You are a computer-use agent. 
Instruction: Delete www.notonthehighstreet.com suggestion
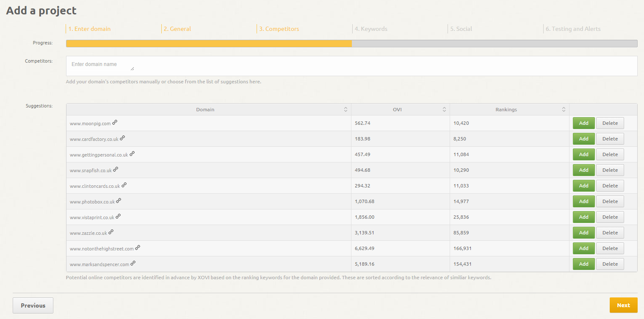click(x=610, y=248)
